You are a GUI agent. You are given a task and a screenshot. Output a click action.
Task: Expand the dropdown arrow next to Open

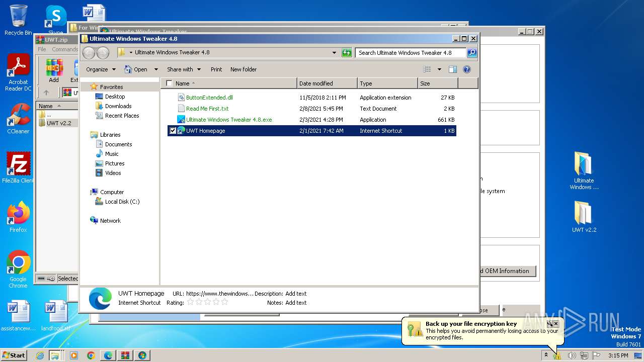point(156,69)
